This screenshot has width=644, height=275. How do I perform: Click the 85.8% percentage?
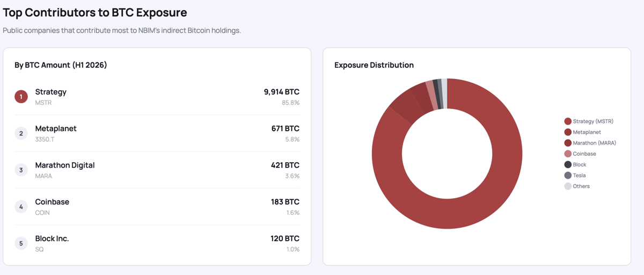290,103
